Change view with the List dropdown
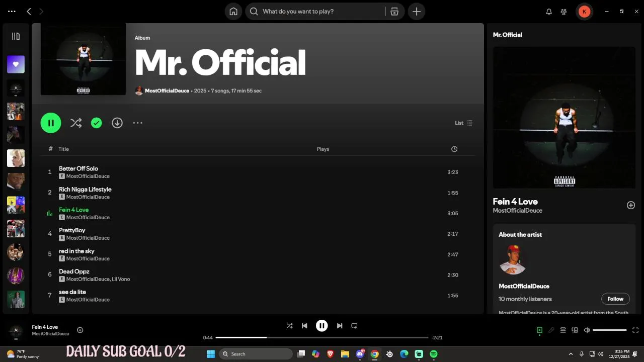This screenshot has width=644, height=362. coord(463,123)
